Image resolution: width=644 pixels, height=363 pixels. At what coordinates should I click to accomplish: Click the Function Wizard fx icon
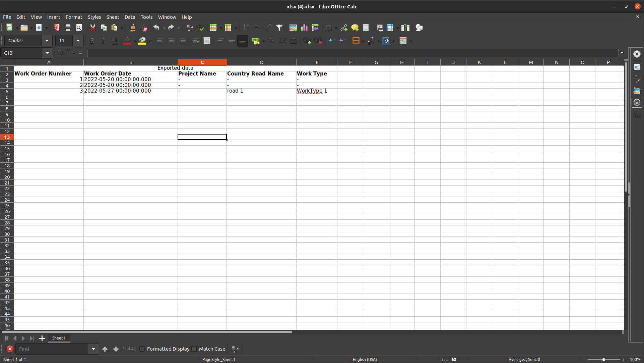60,53
